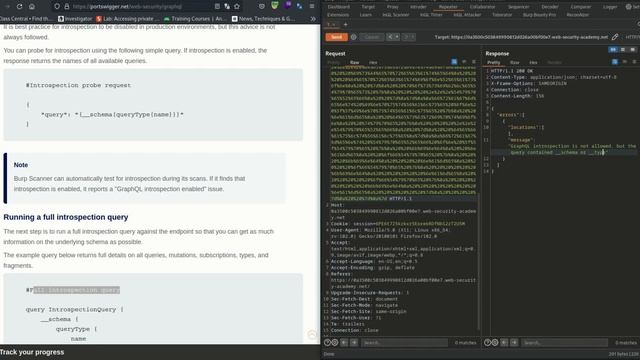Open Request search help icon
This screenshot has width=640, height=360.
click(x=327, y=343)
